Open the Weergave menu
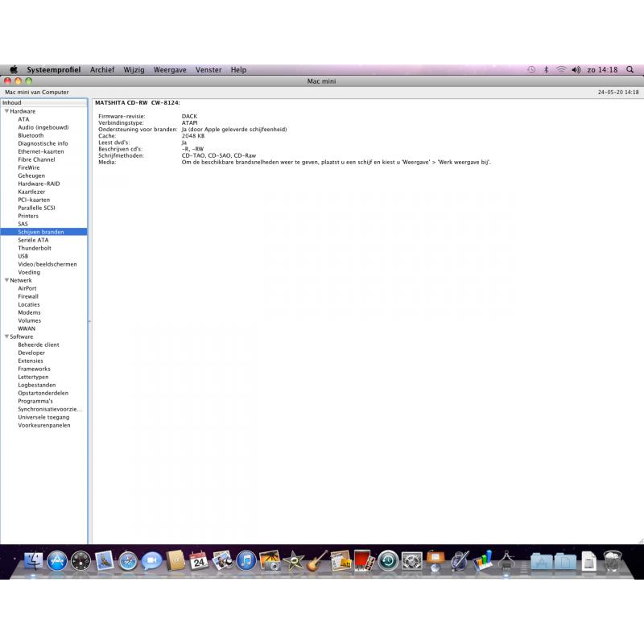The width and height of the screenshot is (644, 644). [170, 69]
